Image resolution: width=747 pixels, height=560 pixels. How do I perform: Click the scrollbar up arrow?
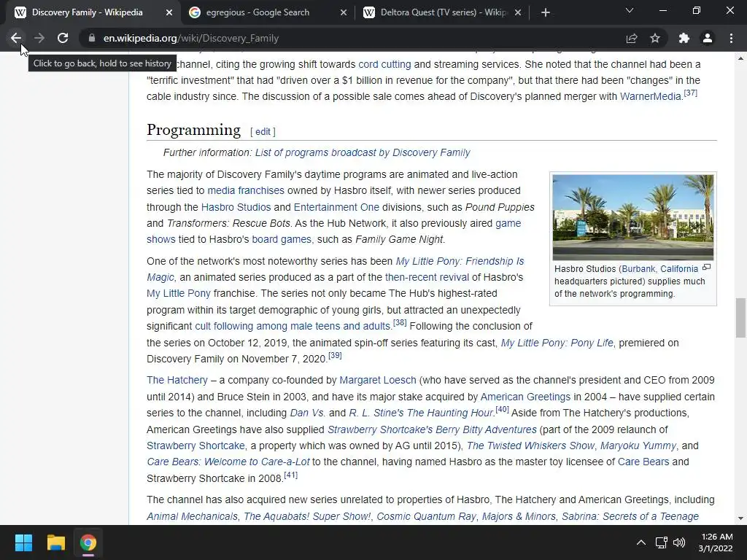[x=740, y=58]
